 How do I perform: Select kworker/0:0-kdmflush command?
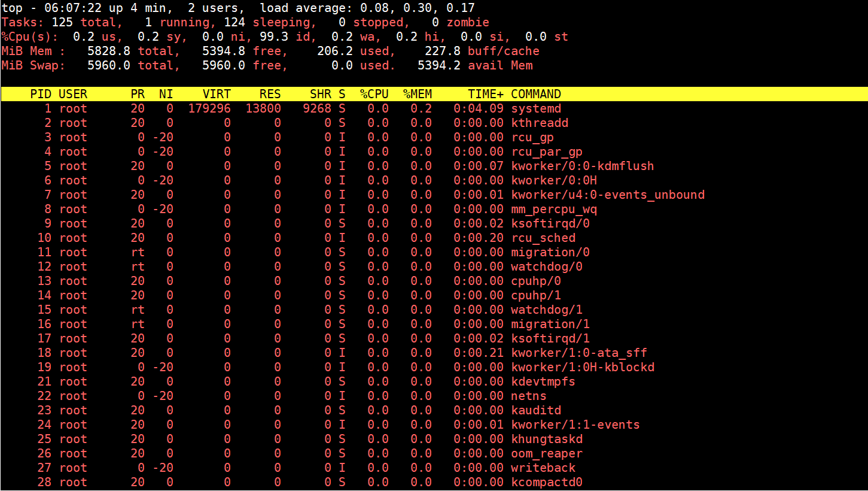pyautogui.click(x=583, y=166)
